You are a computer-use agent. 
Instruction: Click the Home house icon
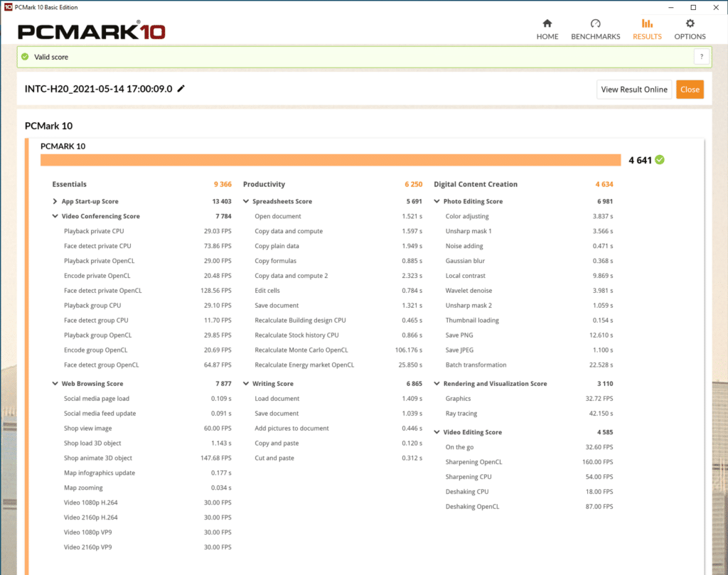[x=547, y=23]
